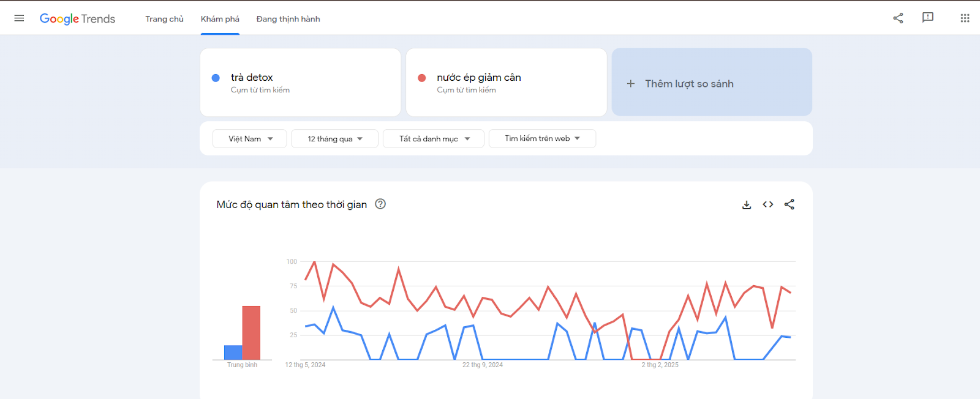This screenshot has width=980, height=399.
Task: Expand the Việt Nam region dropdown
Action: coord(249,139)
